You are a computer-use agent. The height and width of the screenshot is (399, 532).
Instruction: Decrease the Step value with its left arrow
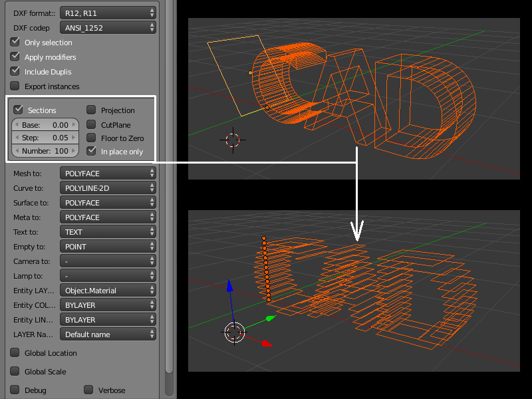pos(17,138)
